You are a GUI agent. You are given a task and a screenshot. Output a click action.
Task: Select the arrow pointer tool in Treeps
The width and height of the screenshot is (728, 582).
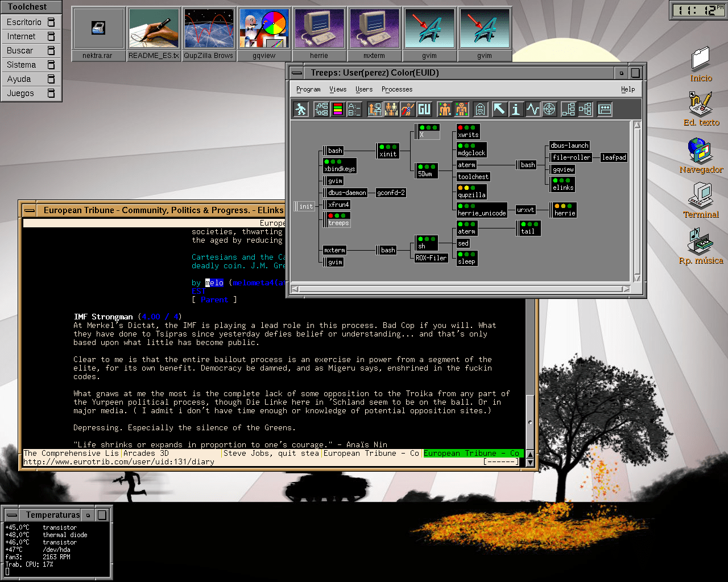(x=499, y=109)
